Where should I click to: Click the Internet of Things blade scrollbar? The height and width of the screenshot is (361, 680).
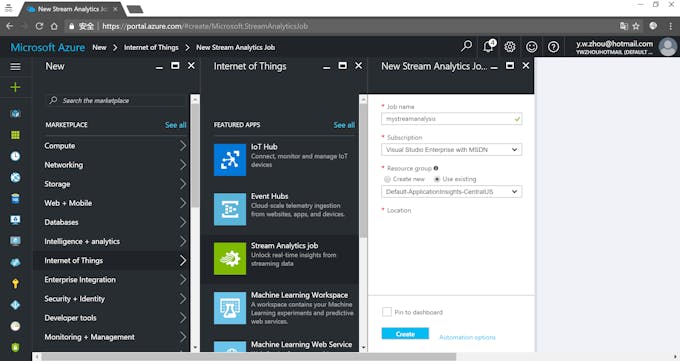coord(363,171)
